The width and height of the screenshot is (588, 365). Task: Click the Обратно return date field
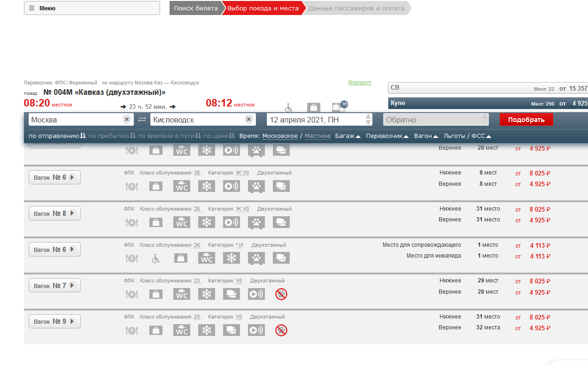(x=435, y=120)
